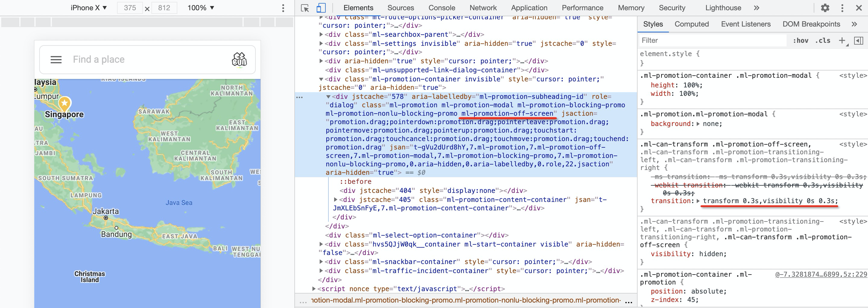
Task: Expand the ml-snackbar-container div node
Action: coord(321,262)
